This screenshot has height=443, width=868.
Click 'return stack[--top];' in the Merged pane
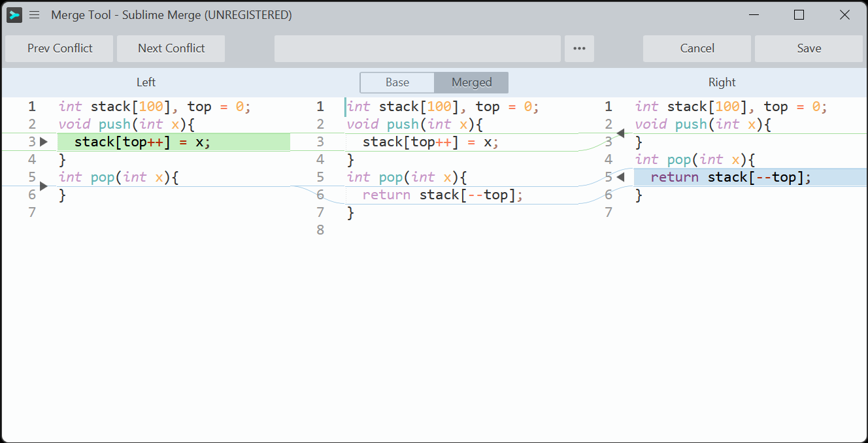coord(443,195)
